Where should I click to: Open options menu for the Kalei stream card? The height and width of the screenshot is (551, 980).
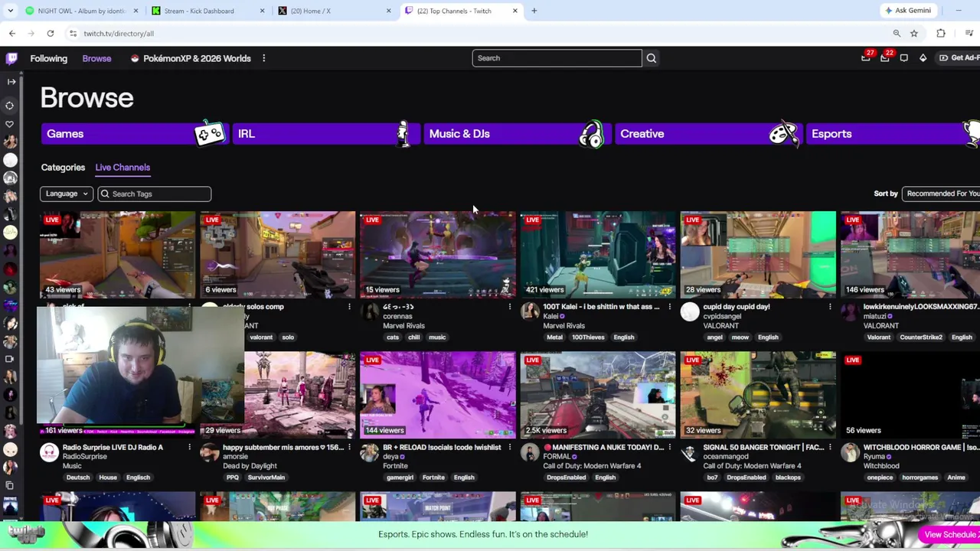pyautogui.click(x=669, y=307)
